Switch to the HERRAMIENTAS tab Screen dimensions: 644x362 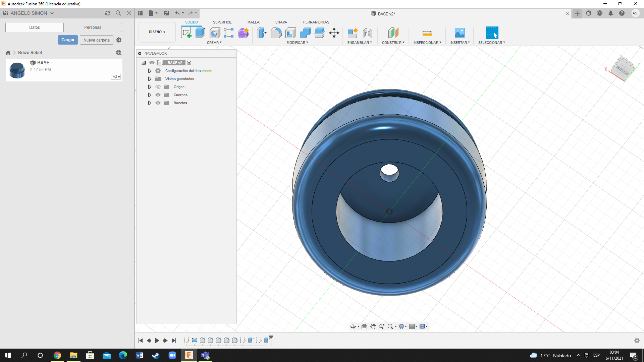coord(316,22)
